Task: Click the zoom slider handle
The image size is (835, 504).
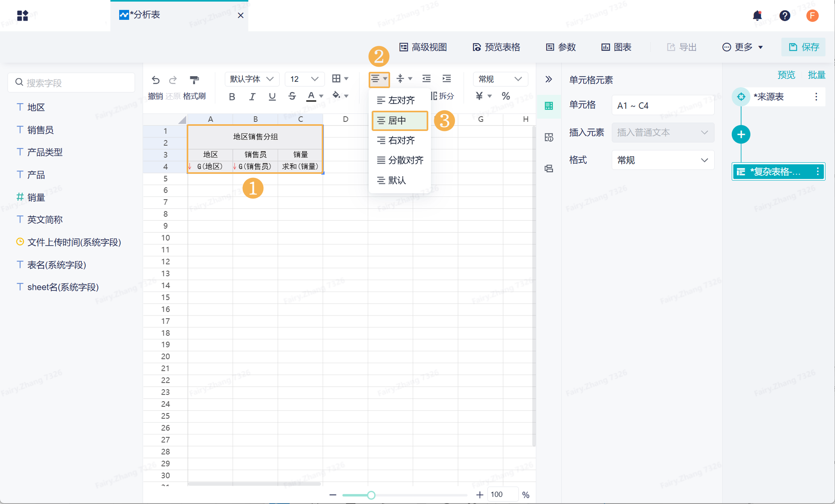Action: (371, 495)
